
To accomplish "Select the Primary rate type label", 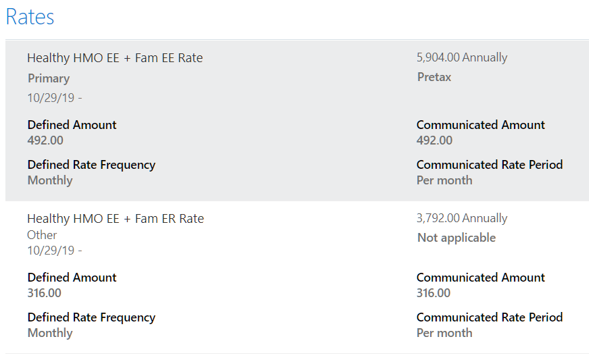I will [x=48, y=78].
